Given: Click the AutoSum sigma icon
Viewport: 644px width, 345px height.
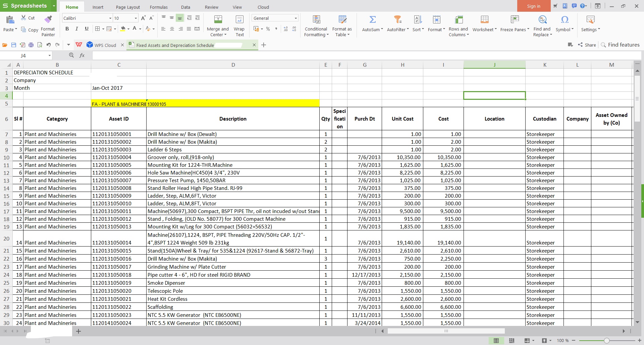Looking at the screenshot, I should tap(372, 20).
